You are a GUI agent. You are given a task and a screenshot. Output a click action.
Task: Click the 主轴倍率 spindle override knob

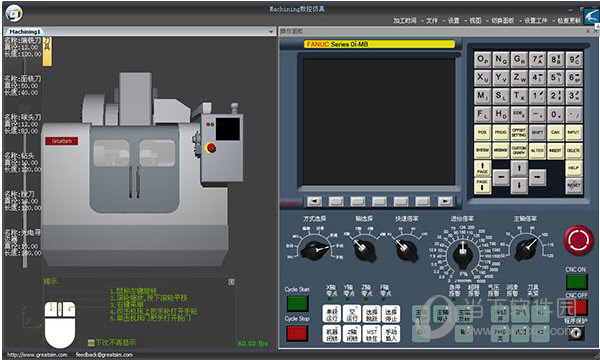[527, 249]
